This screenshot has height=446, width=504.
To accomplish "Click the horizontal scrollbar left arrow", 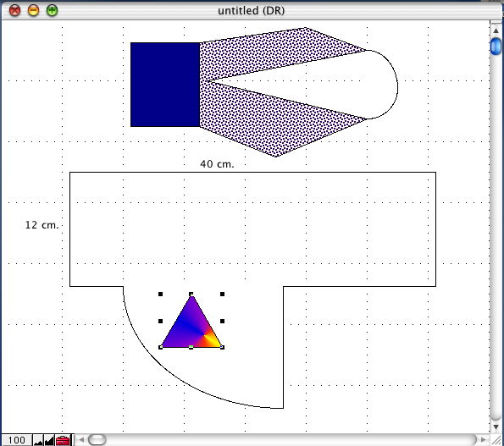I will (81, 439).
